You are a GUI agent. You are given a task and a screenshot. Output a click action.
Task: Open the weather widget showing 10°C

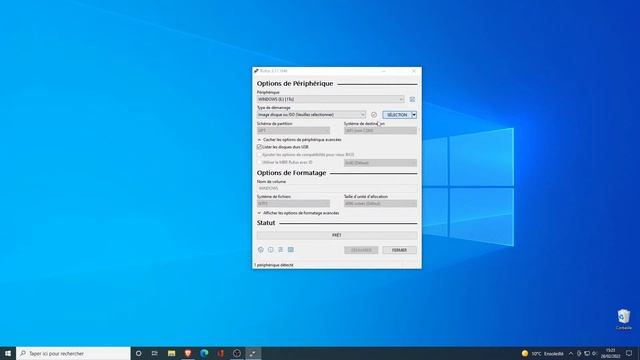pyautogui.click(x=542, y=353)
